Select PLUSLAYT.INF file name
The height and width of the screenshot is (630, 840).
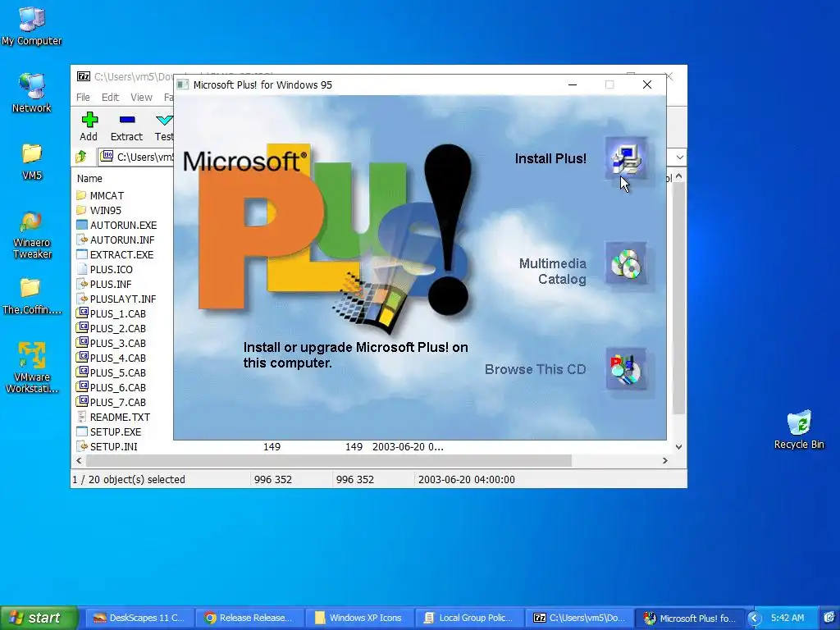point(123,299)
